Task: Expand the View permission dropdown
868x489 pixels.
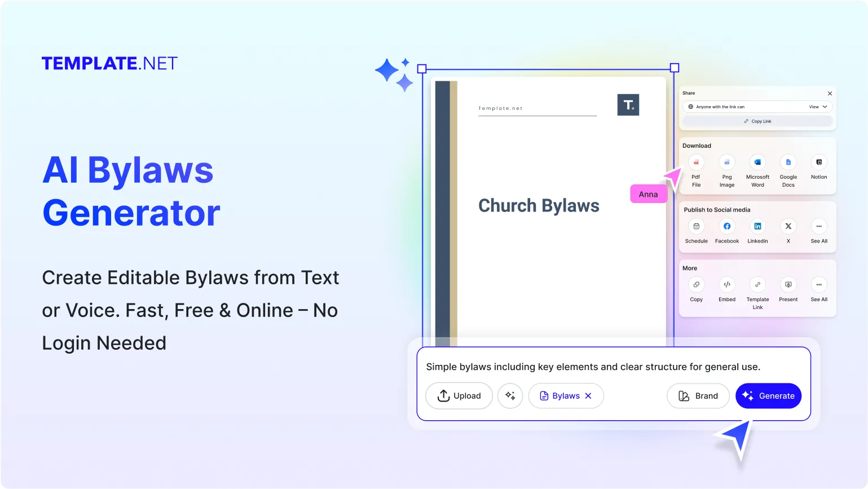Action: pos(818,107)
